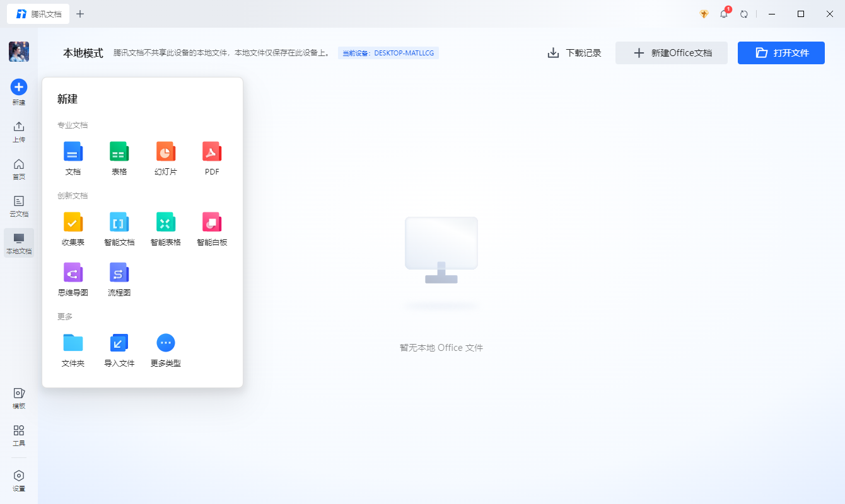Image resolution: width=845 pixels, height=504 pixels.
Task: Create a new 幻灯片 presentation
Action: pyautogui.click(x=165, y=157)
